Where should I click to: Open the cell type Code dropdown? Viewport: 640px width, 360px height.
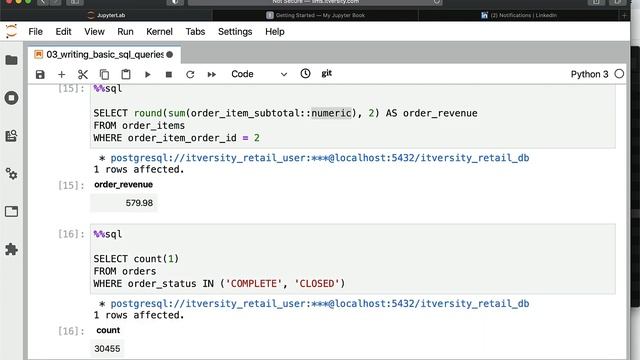259,74
